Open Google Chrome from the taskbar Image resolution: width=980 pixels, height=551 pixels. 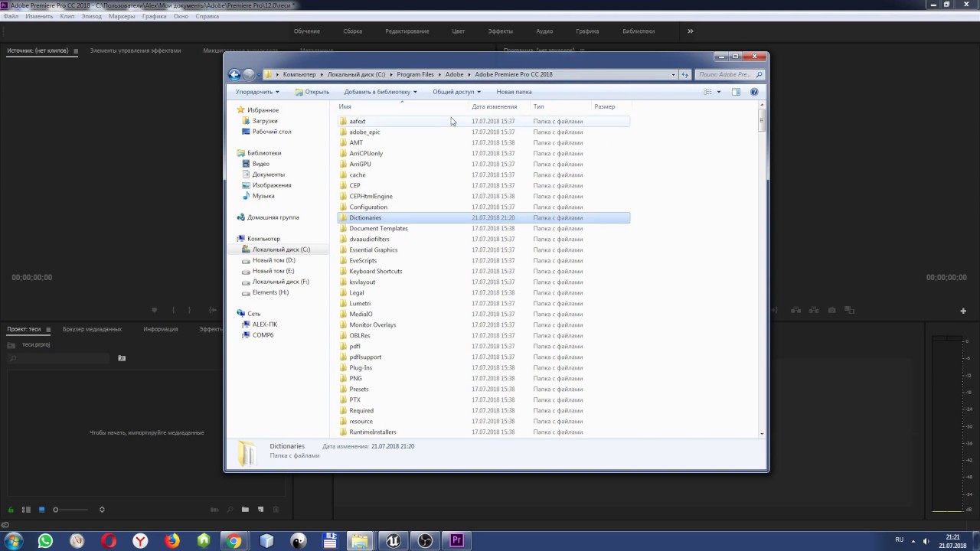click(x=234, y=541)
